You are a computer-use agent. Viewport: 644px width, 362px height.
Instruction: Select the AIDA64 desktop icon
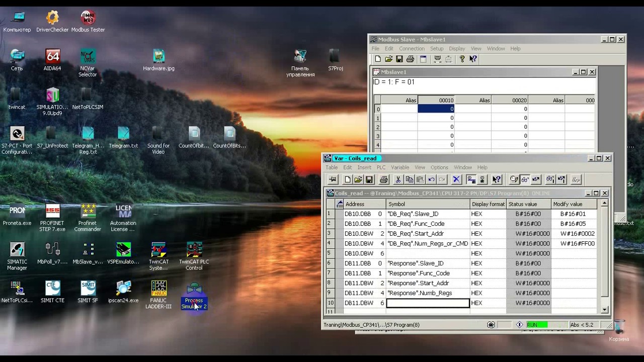tap(52, 60)
